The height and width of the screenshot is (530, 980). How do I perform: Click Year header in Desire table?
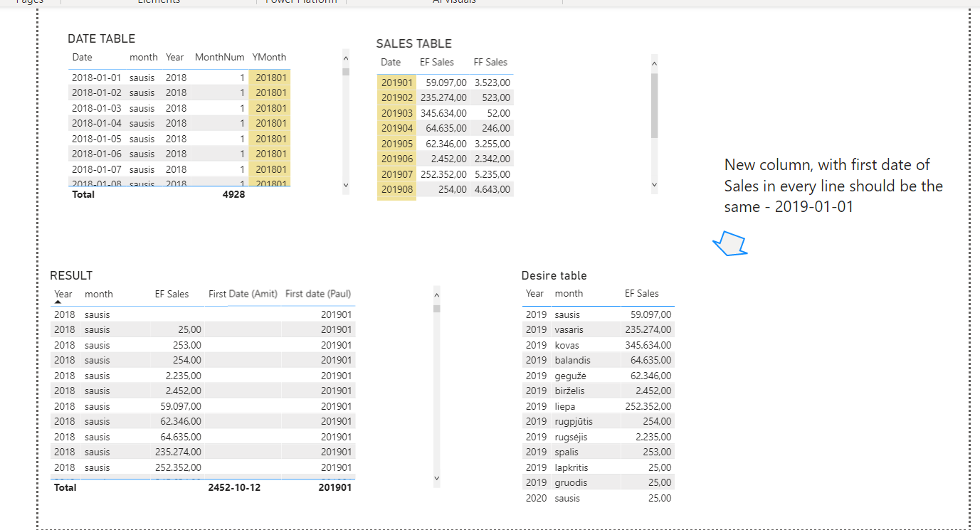coord(535,293)
